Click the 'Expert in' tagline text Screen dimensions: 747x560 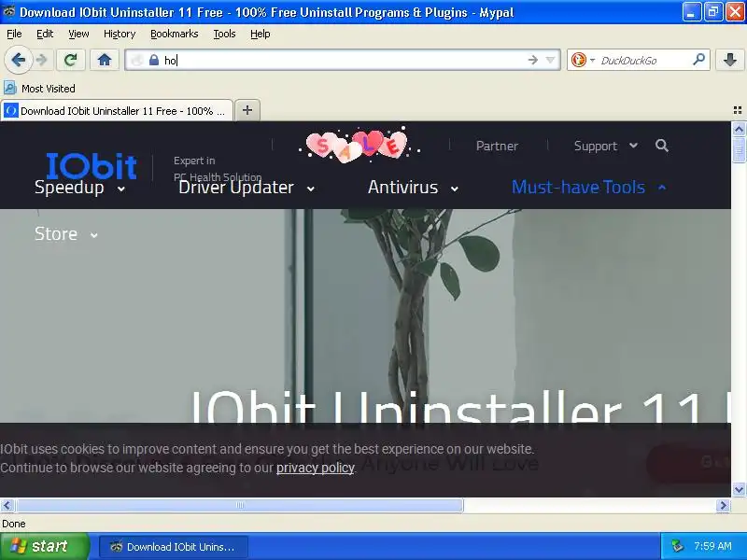[194, 161]
